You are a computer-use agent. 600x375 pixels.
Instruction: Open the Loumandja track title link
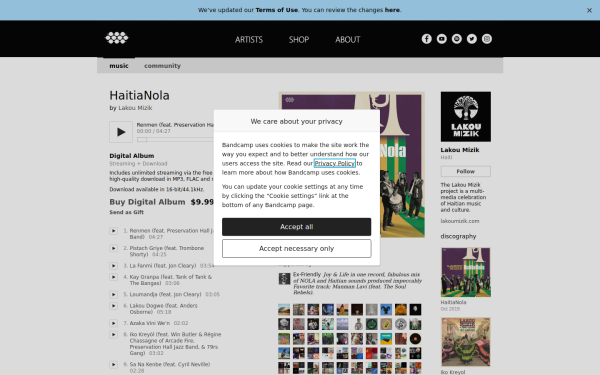click(165, 295)
